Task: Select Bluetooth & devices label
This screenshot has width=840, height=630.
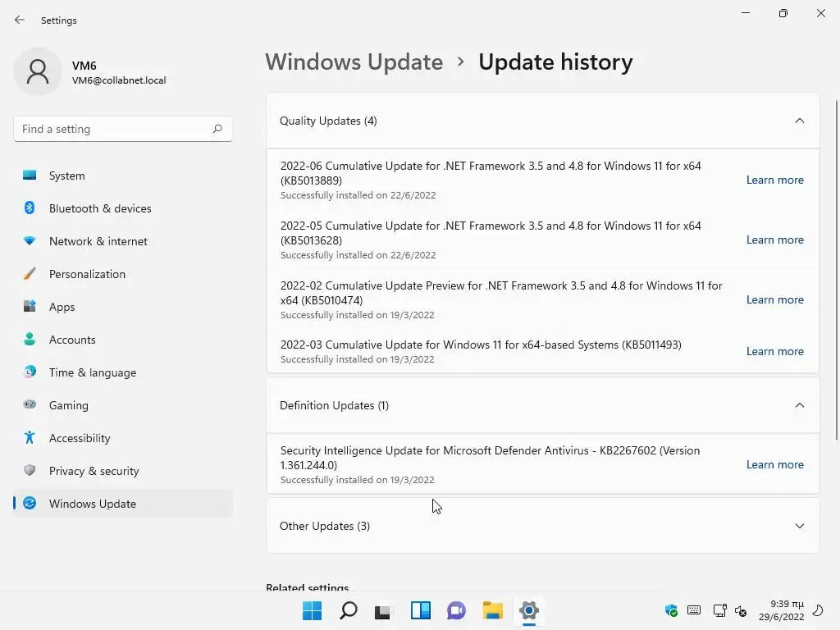Action: pos(100,208)
